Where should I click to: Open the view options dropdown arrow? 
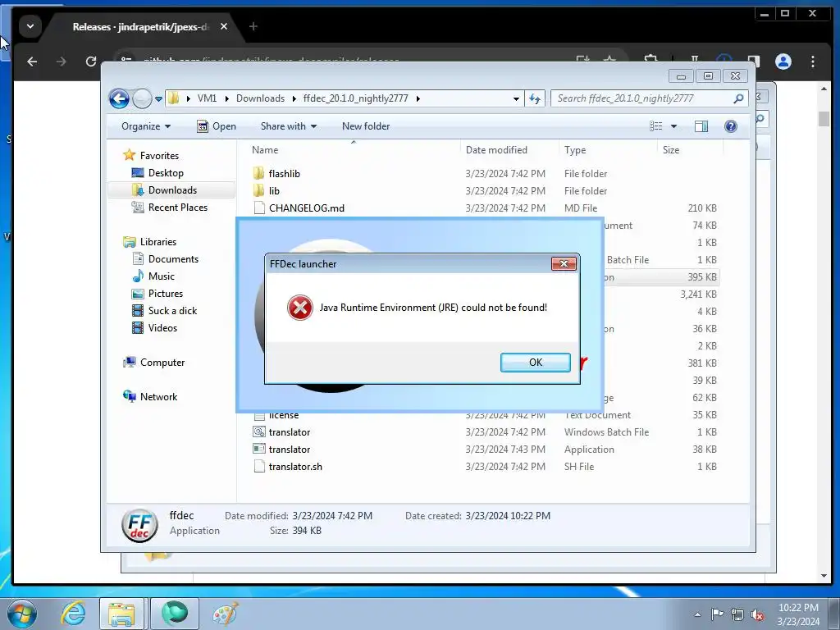coord(674,126)
